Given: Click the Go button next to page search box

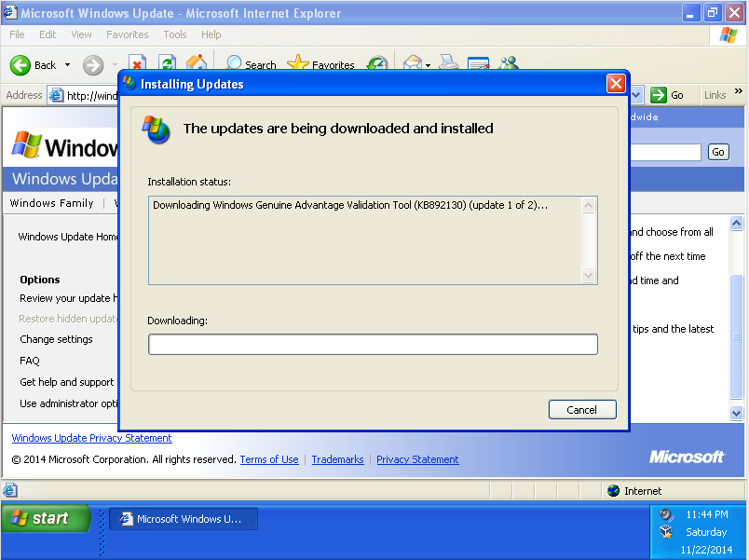Looking at the screenshot, I should 718,152.
